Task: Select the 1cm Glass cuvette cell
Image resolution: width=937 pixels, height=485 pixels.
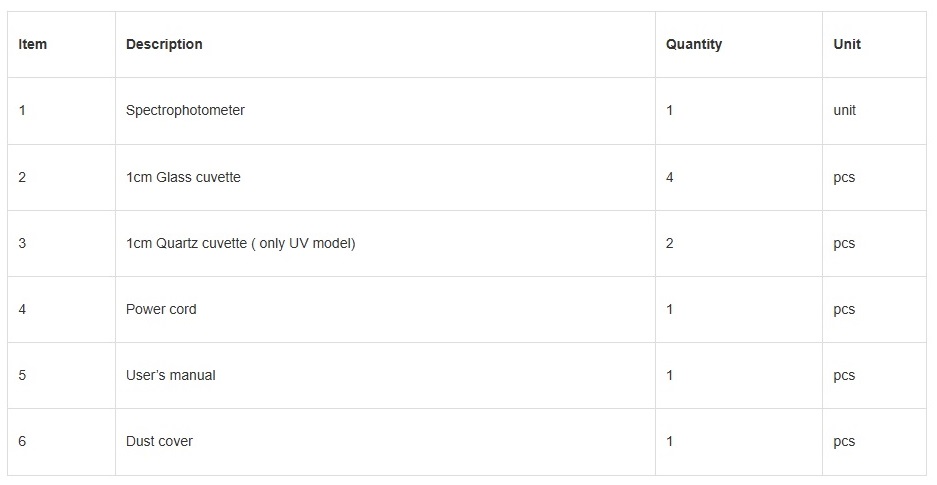Action: tap(183, 177)
